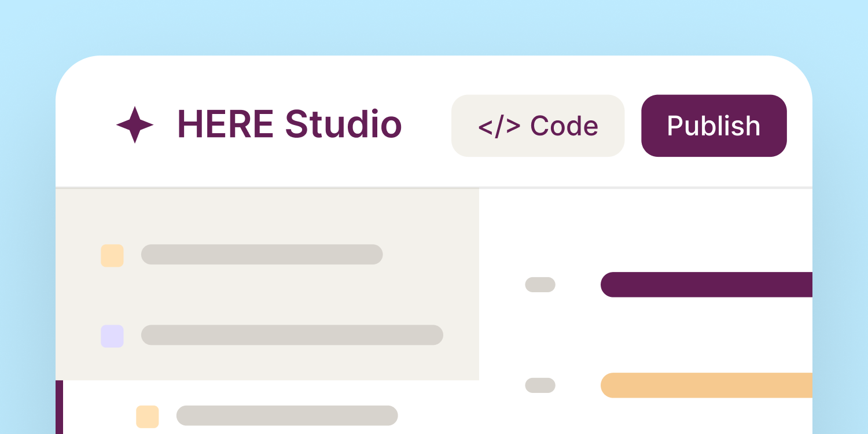Click the small gray label beside purple bar
The image size is (868, 434).
point(540,284)
